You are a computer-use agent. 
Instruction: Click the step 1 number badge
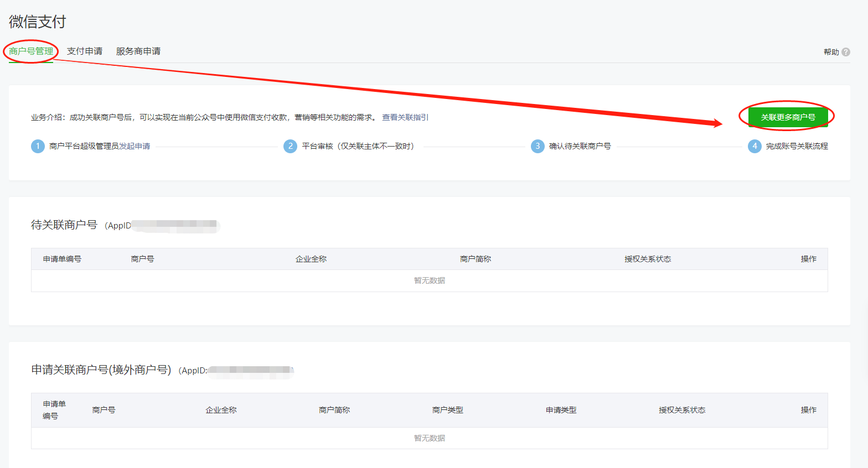[x=38, y=146]
